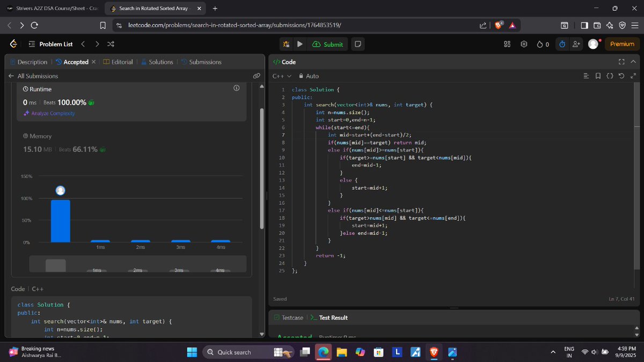Screen dimensions: 644x362
Task: Click the invite user icon
Action: (x=576, y=44)
